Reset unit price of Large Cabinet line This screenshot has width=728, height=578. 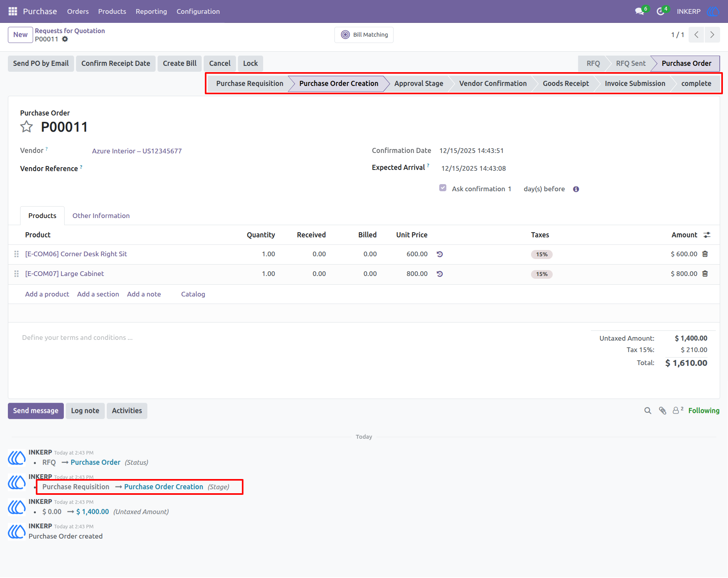click(440, 274)
